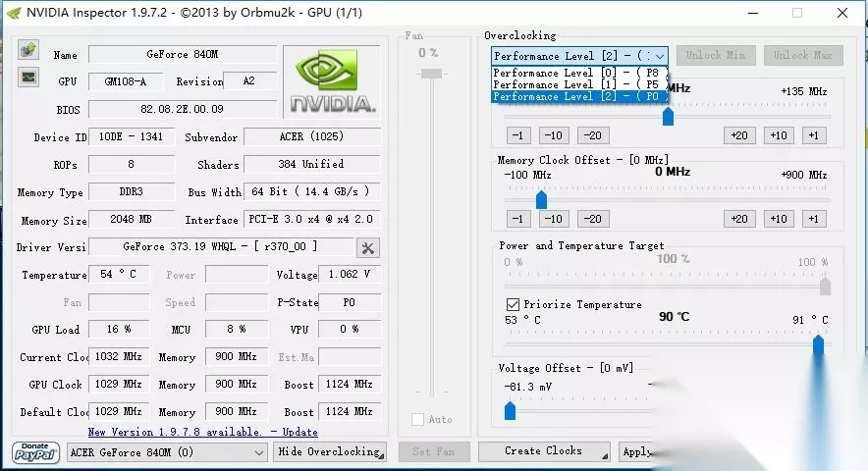
Task: Click the Current Clock value 1032 MHz
Action: tap(119, 356)
